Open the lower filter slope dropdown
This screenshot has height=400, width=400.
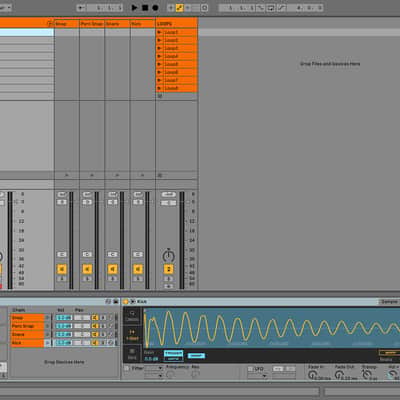pyautogui.click(x=153, y=376)
